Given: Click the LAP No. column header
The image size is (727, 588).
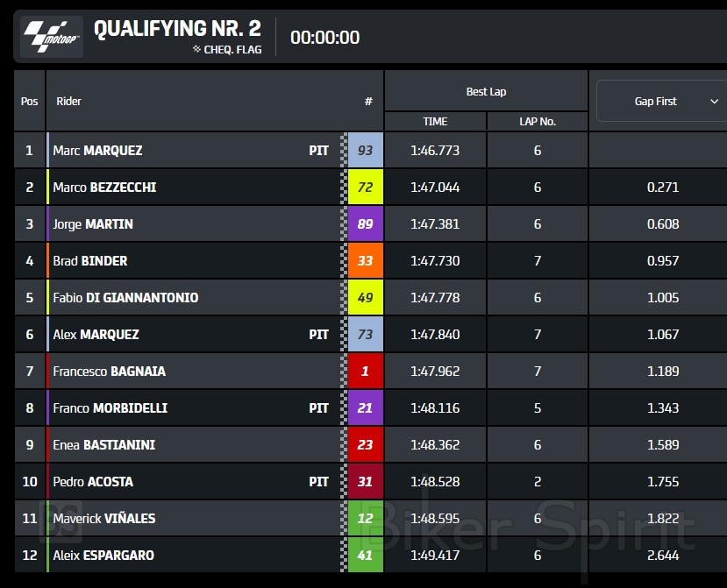Looking at the screenshot, I should tap(538, 122).
